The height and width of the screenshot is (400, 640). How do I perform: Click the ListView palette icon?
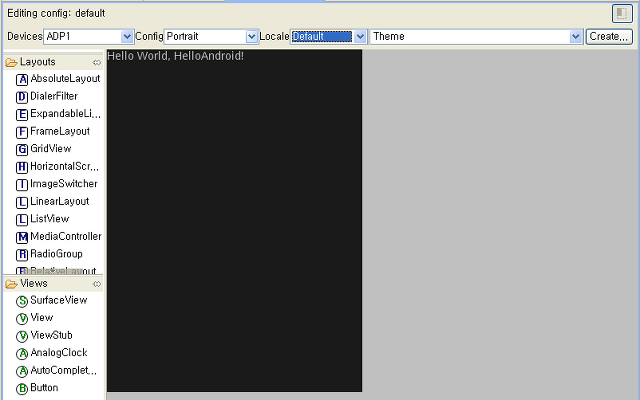pyautogui.click(x=22, y=220)
